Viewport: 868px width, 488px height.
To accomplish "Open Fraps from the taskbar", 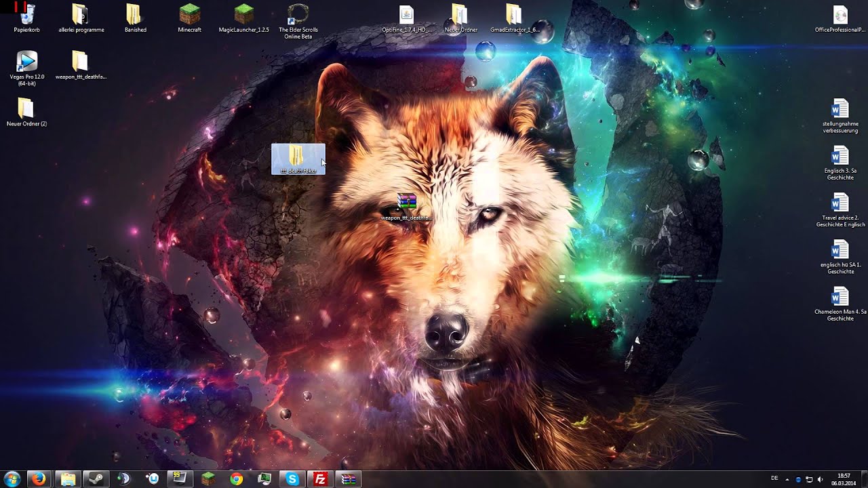I will 180,479.
